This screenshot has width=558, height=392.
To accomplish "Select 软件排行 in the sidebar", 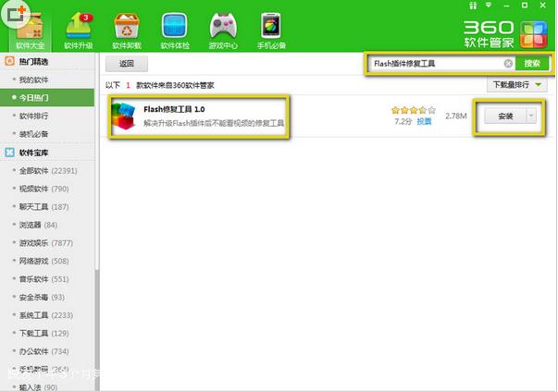I will [x=35, y=116].
